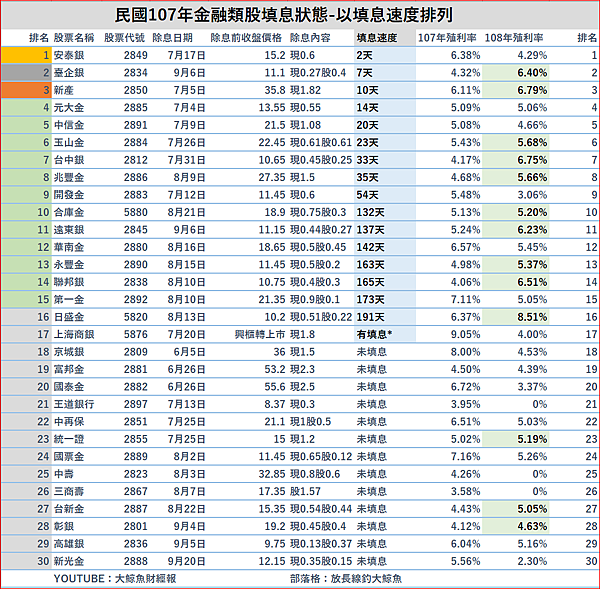Click stock name '第一金'
The width and height of the screenshot is (600, 589).
coord(69,300)
